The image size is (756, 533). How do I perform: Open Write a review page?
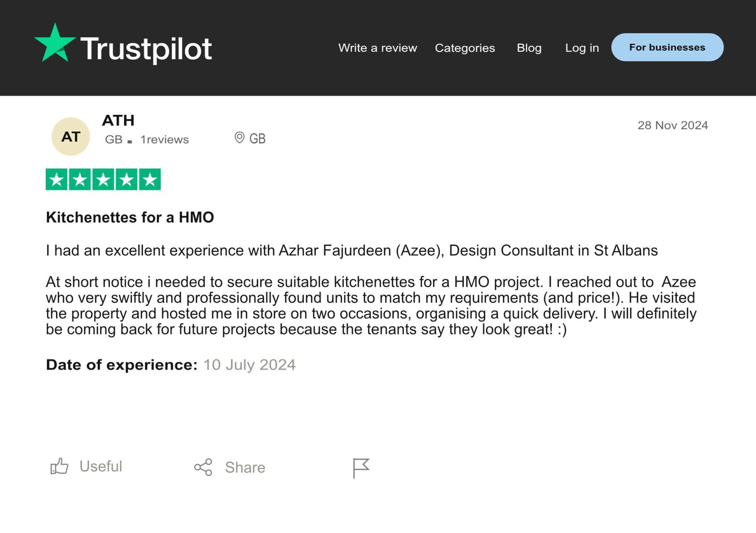click(x=378, y=48)
